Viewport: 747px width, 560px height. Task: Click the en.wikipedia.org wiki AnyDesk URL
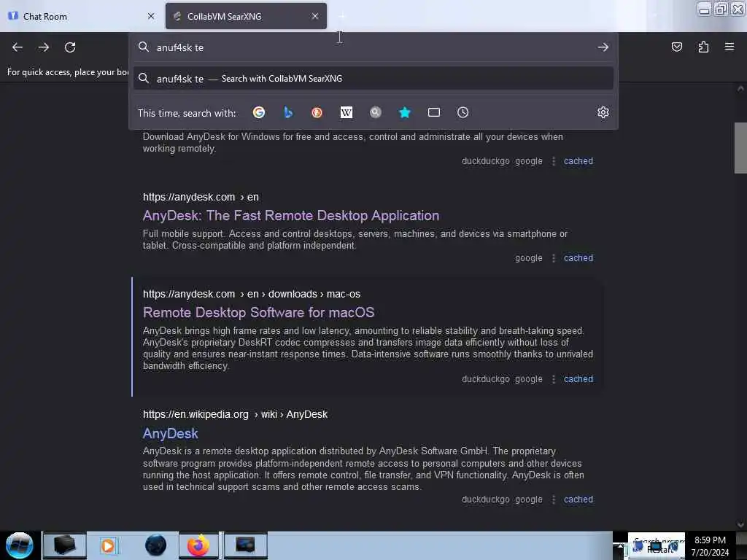pos(235,415)
